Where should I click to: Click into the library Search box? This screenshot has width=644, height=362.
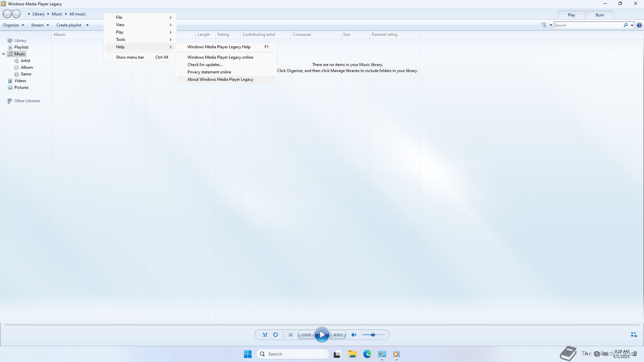click(588, 25)
